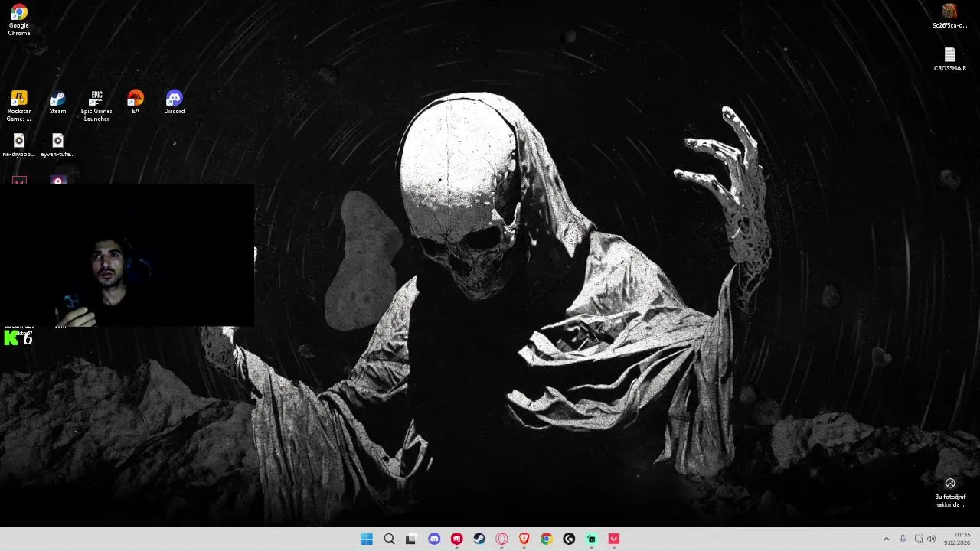Screen dimensions: 980x551
Task: Open the Windows Start menu
Action: point(367,539)
